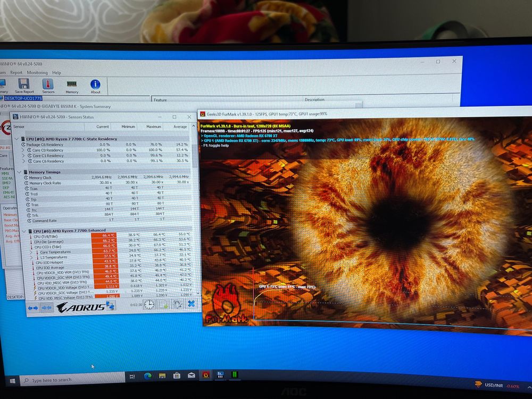Click the FurMark window title bar icon
Image resolution: width=532 pixels, height=399 pixels.
pos(203,114)
